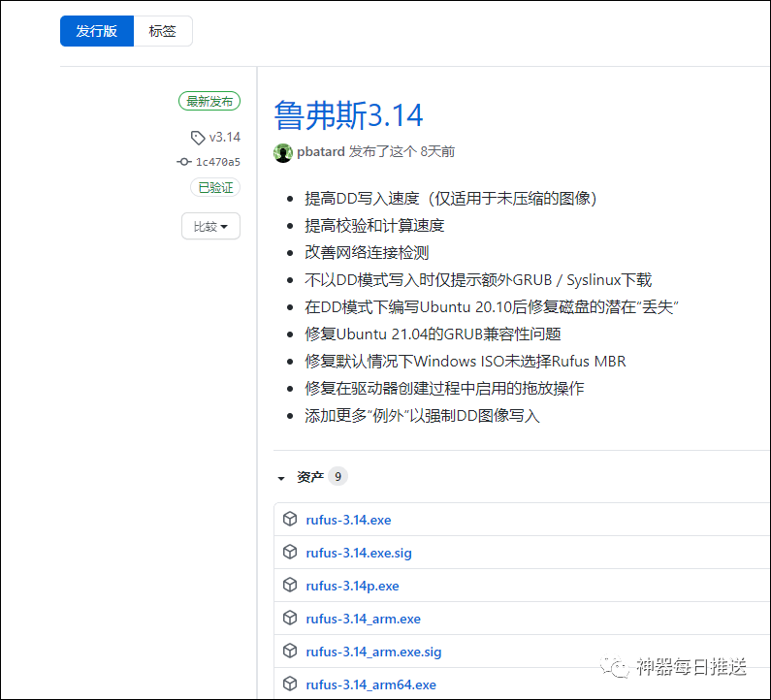The image size is (771, 700).
Task: Open pbatard's profile link
Action: coord(321,151)
